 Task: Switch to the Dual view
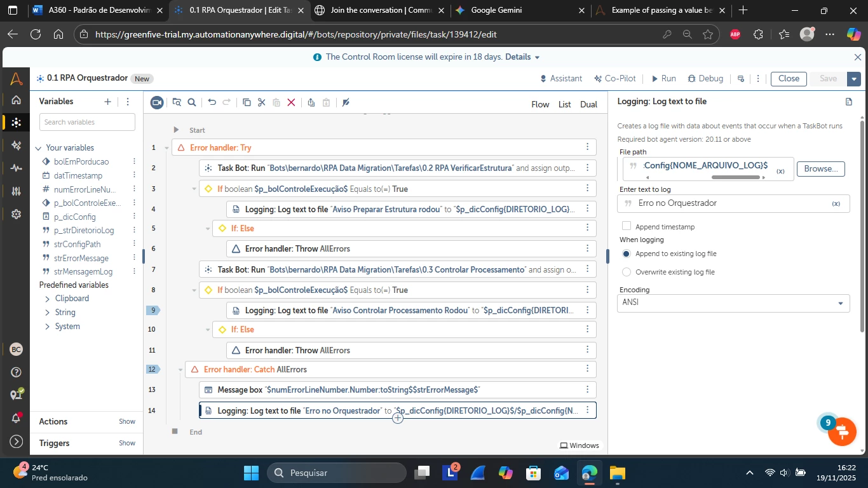(x=588, y=104)
